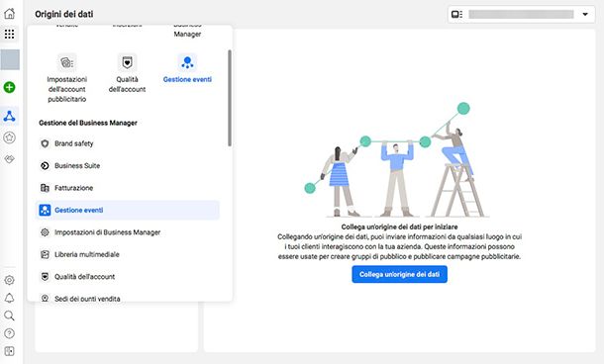Click Collega un'origine dei dati button
Screen dimensions: 604x364
(x=399, y=274)
